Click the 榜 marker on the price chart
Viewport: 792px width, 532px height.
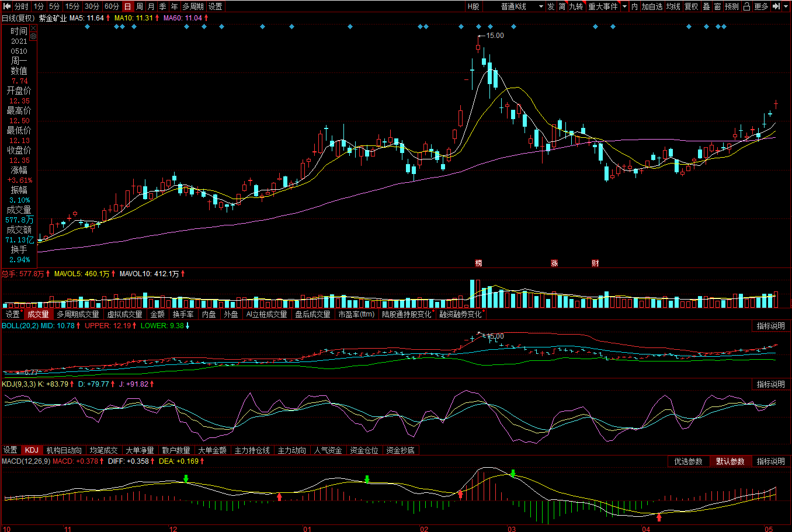tap(479, 263)
